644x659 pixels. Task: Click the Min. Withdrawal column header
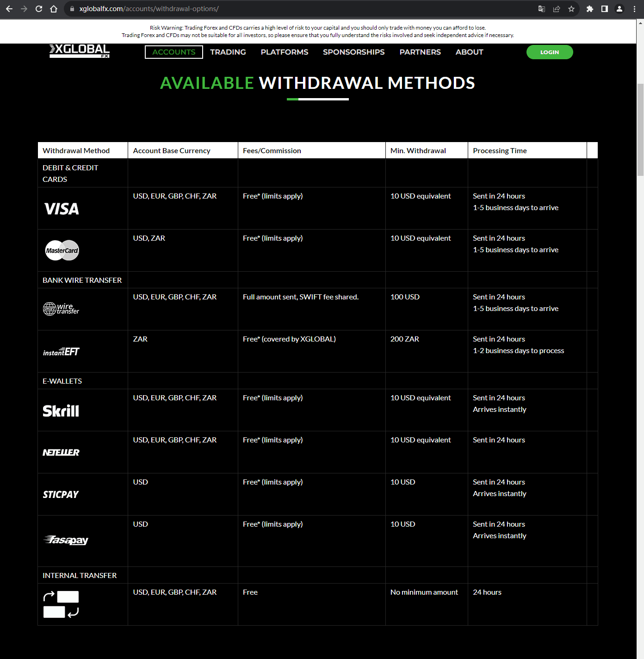point(427,150)
